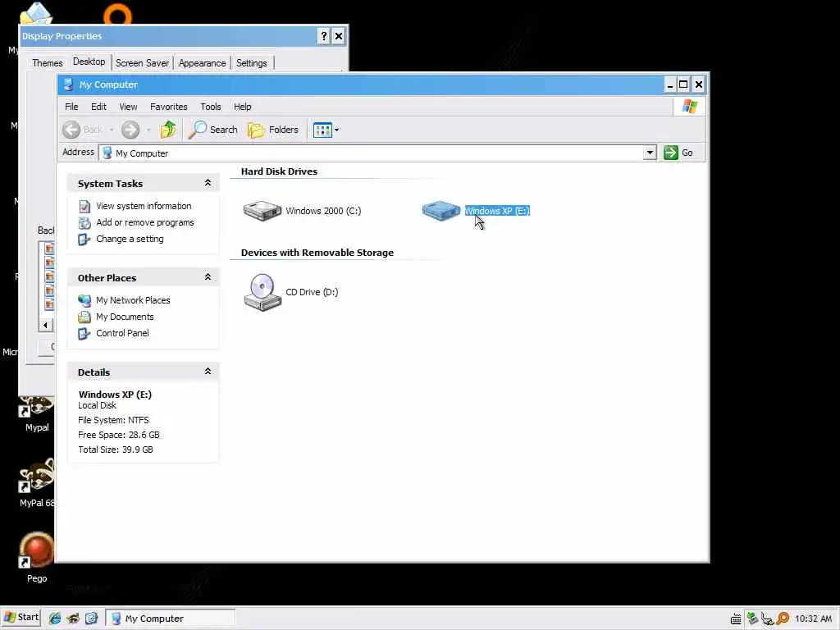Open My Documents link
Screen dimensions: 840x630
[x=125, y=317]
